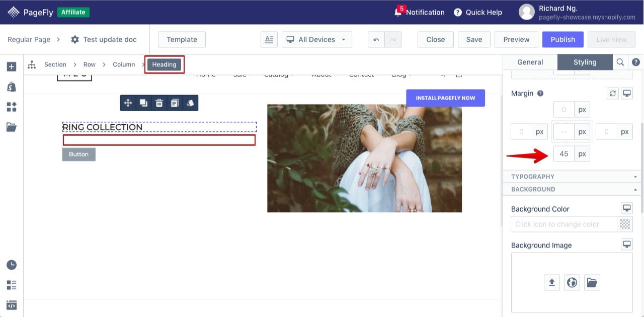Click the Background Color text field
The image size is (644, 317).
564,224
